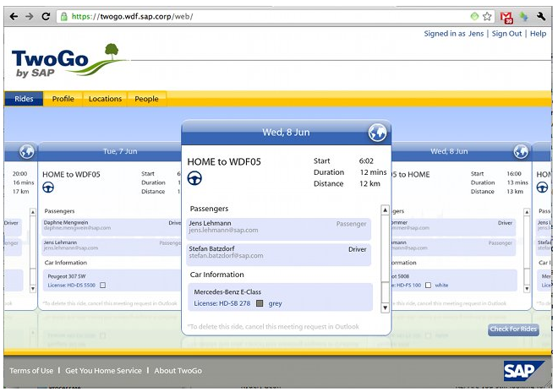The width and height of the screenshot is (558, 392).
Task: Go back with the browser back arrow
Action: pos(14,16)
